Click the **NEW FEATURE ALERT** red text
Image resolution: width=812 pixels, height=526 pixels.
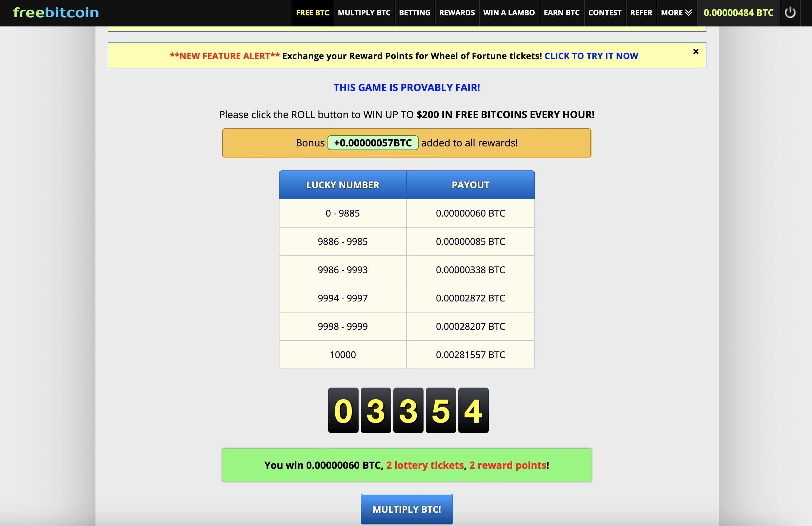click(x=225, y=56)
